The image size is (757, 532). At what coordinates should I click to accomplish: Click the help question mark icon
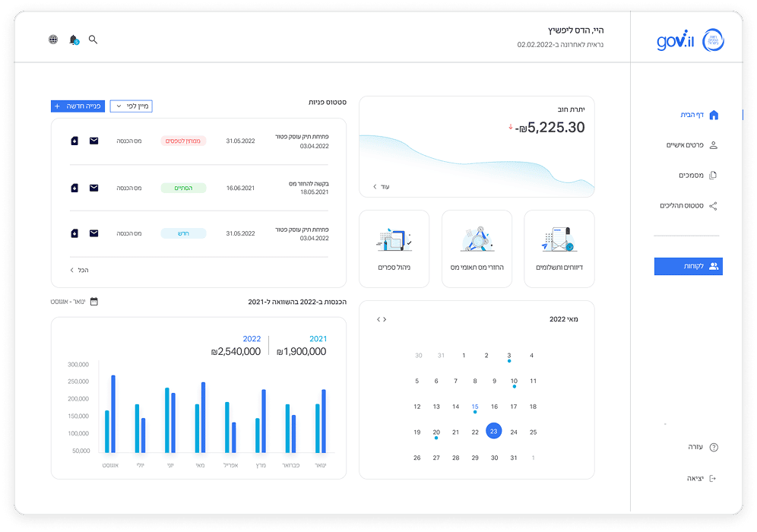(714, 447)
